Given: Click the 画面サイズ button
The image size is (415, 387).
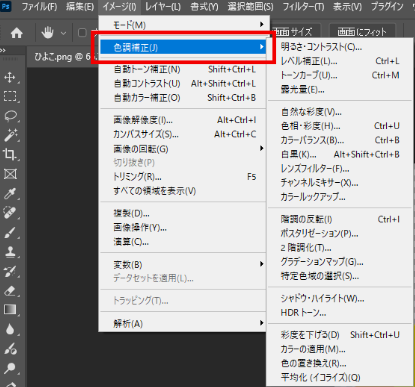Looking at the screenshot, I should coord(296,32).
